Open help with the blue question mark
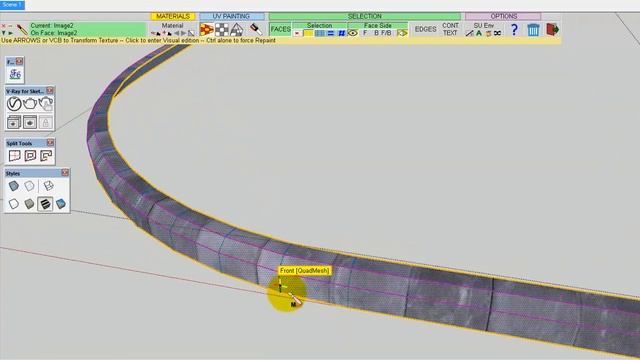Image resolution: width=640 pixels, height=360 pixels. pos(514,29)
